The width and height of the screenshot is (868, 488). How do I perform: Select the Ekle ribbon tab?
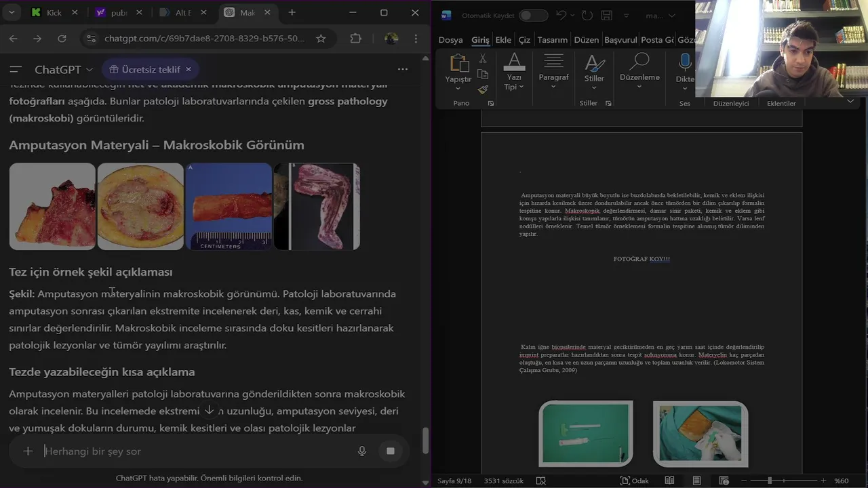point(503,40)
